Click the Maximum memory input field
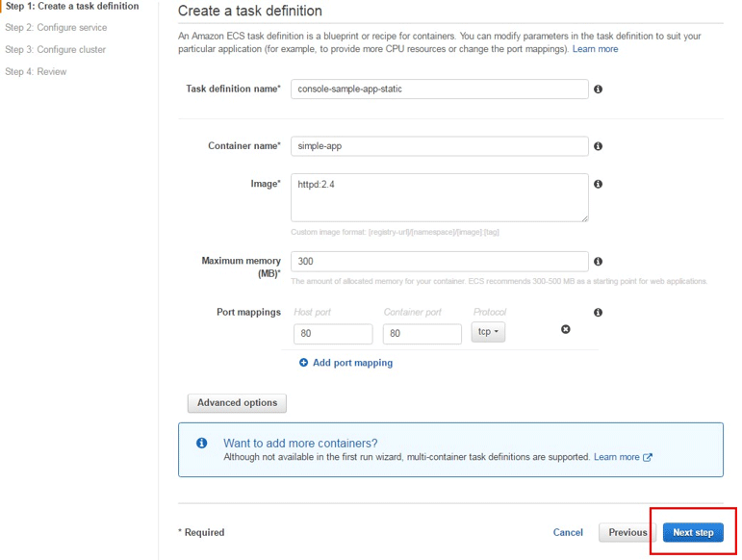742x560 pixels. click(440, 261)
